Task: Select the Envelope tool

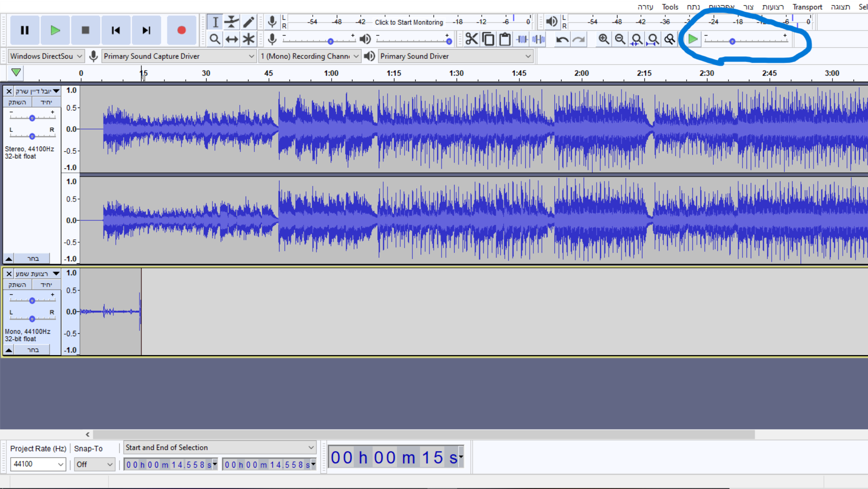Action: [232, 22]
